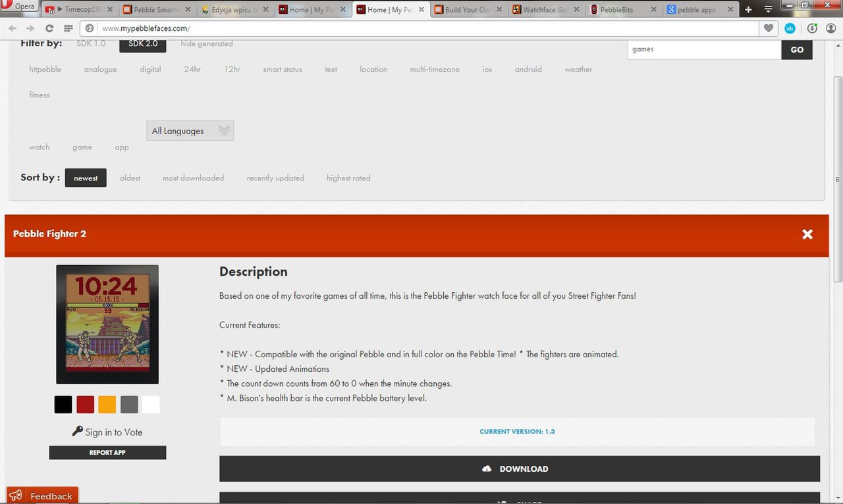Toggle the hide generated filter
This screenshot has width=843, height=504.
(x=207, y=43)
